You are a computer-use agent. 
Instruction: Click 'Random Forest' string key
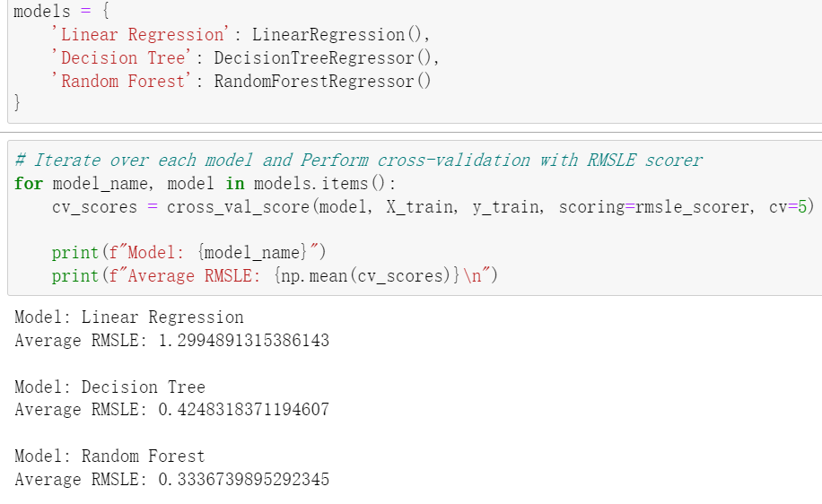pos(121,81)
